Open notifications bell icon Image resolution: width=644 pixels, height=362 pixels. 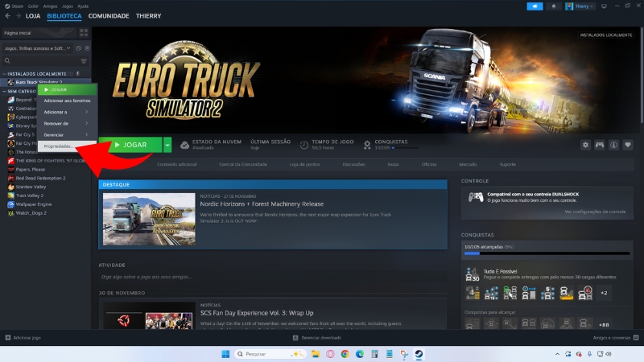[554, 6]
